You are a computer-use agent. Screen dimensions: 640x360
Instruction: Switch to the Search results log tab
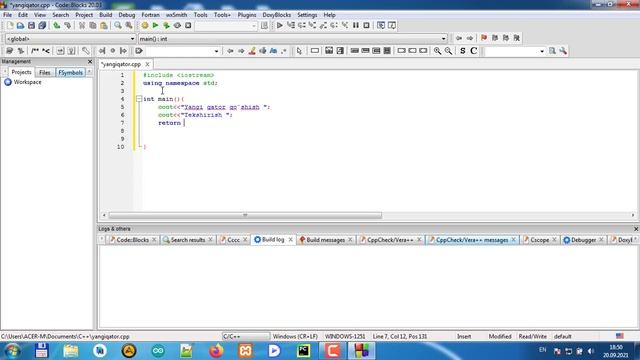(188, 240)
